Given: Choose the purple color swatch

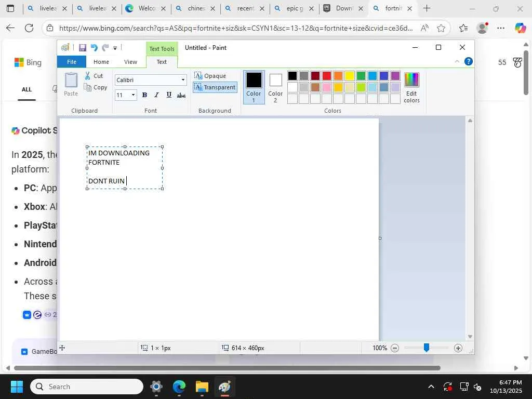Looking at the screenshot, I should pos(395,76).
